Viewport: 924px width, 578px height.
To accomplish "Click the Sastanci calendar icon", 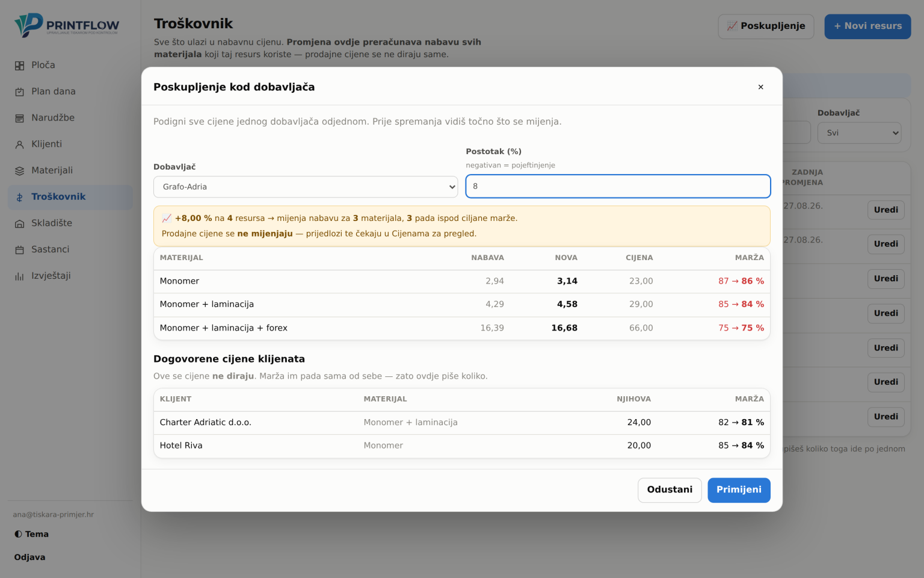I will pyautogui.click(x=20, y=250).
